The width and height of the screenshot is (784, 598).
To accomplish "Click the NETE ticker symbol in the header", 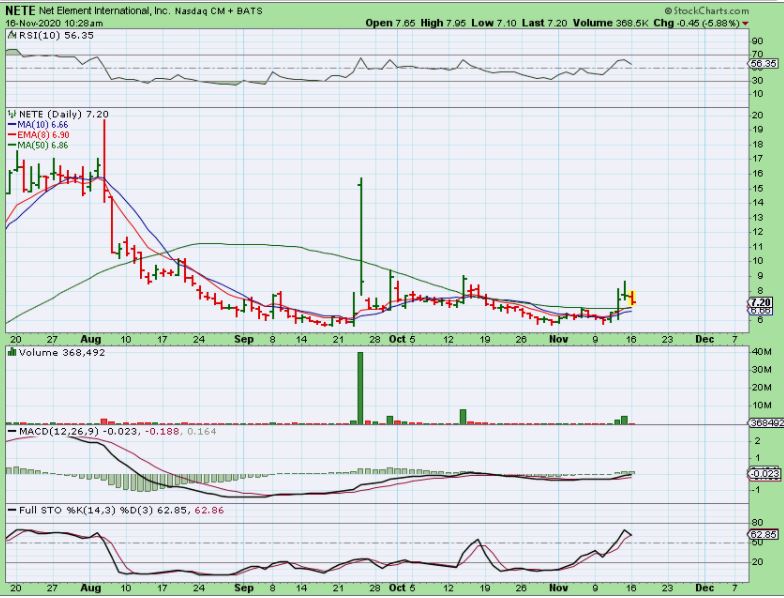I will (20, 10).
